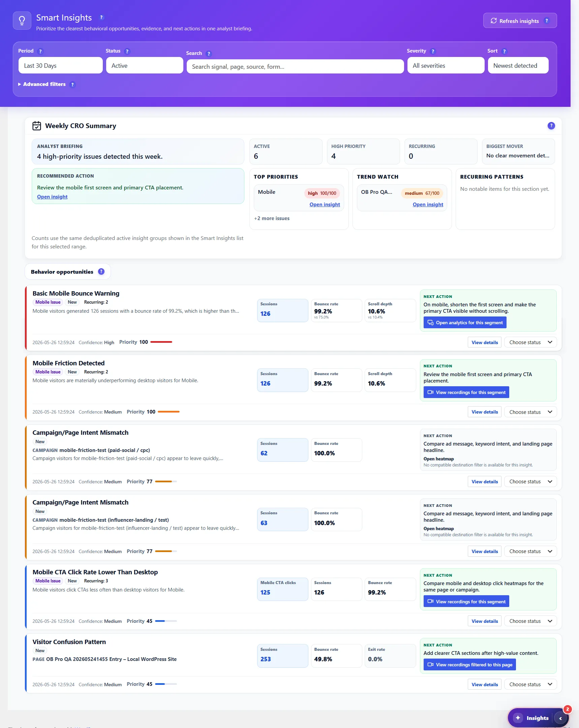Open Choose status for Mobile Friction Detected

click(530, 412)
